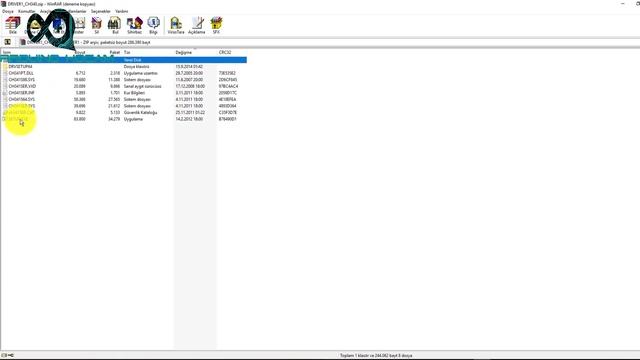
Task: Click the up one level icon beside the path
Action: (7, 42)
